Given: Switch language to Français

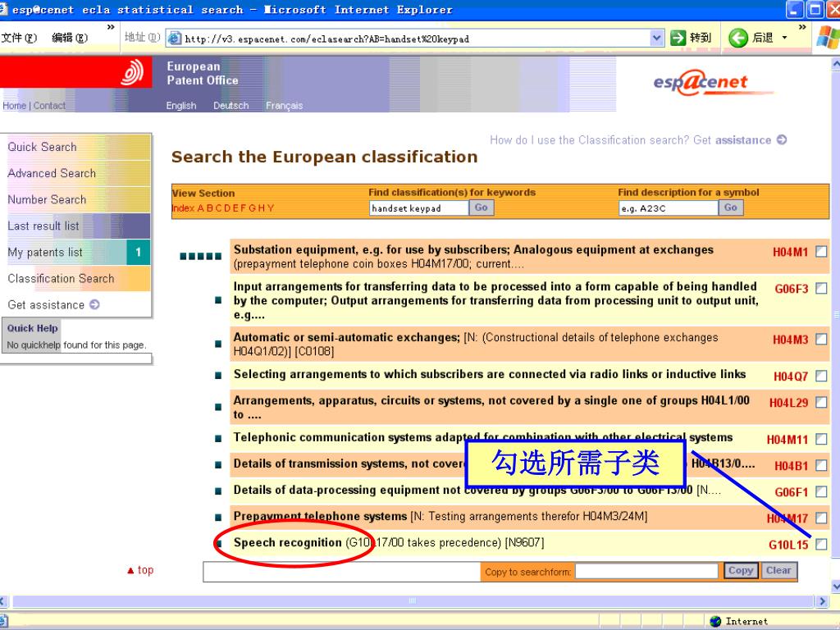Looking at the screenshot, I should pos(284,106).
